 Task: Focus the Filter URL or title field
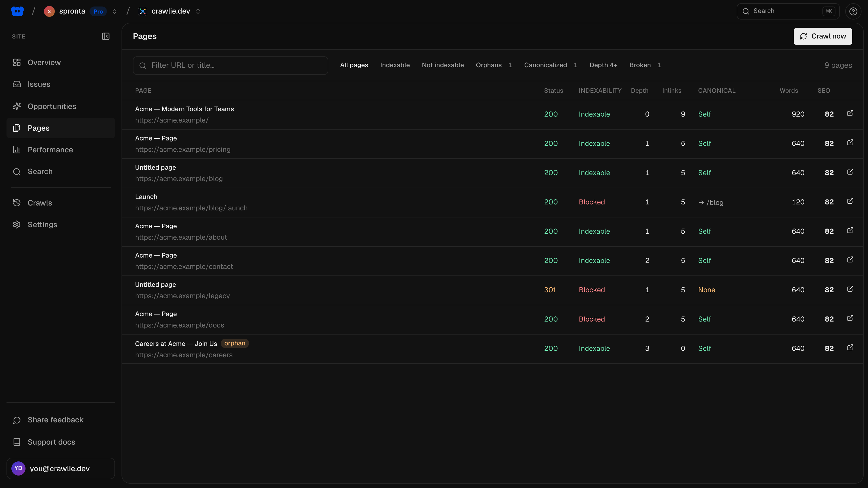pyautogui.click(x=230, y=65)
